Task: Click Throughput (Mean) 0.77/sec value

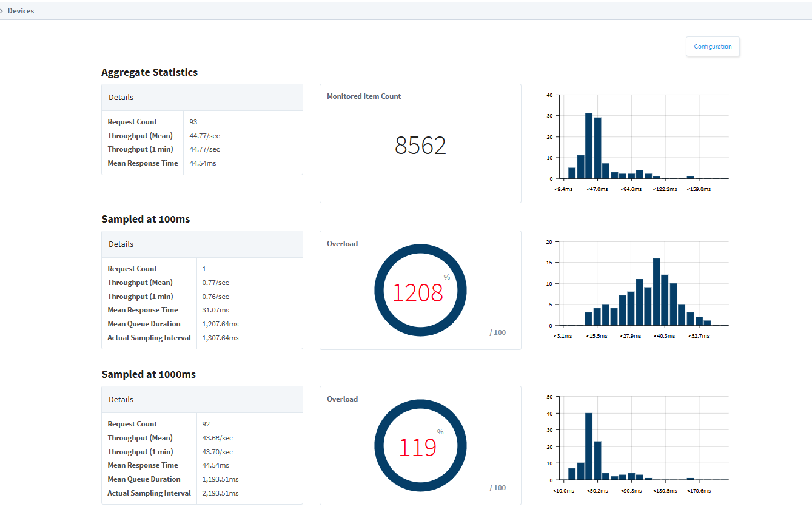Action: pyautogui.click(x=215, y=283)
